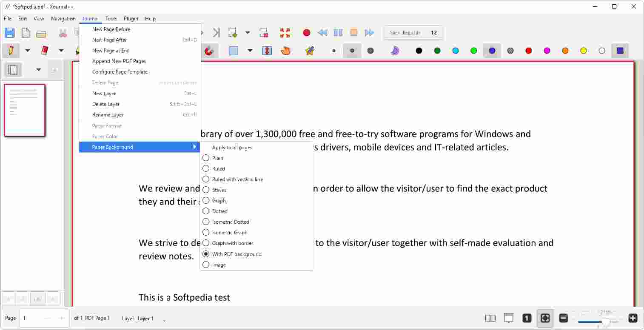Enable paired pages view in status bar
The height and width of the screenshot is (330, 644).
coord(490,318)
